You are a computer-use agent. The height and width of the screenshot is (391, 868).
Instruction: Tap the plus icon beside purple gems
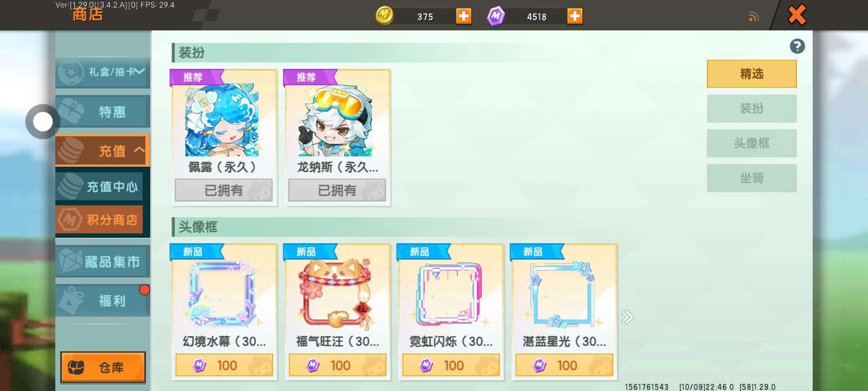575,16
